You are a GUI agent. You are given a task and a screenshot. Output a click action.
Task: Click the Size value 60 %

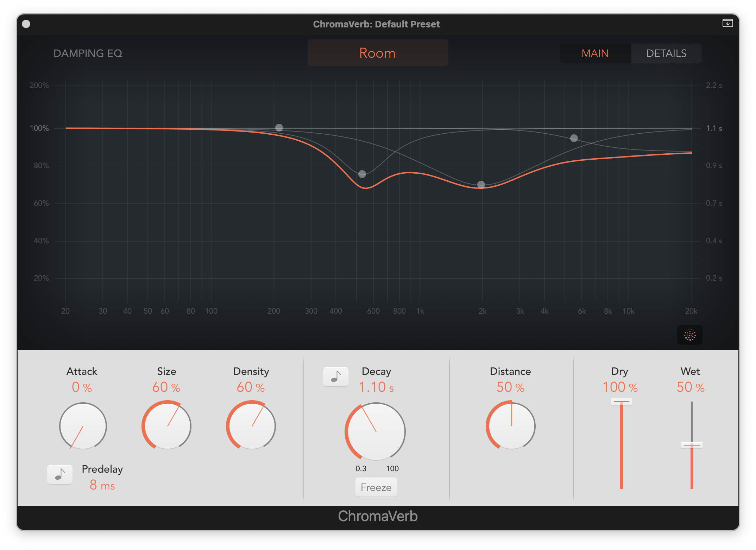(x=166, y=388)
